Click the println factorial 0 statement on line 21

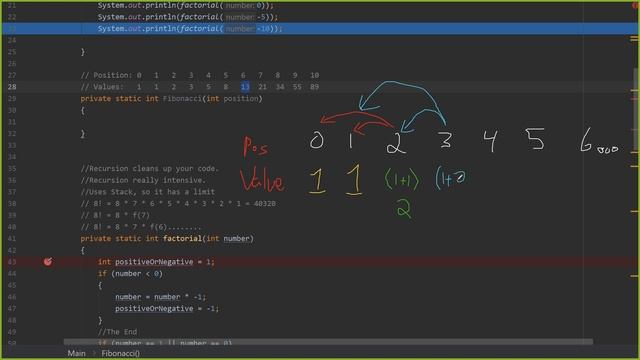pyautogui.click(x=186, y=5)
